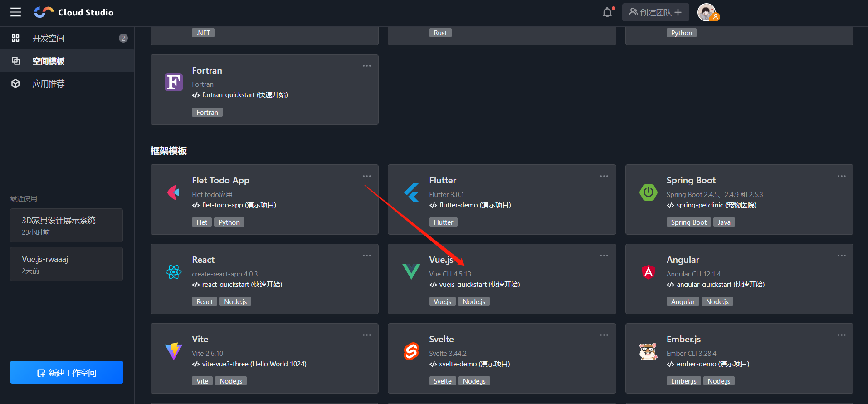868x404 pixels.
Task: Open more options on Fortran card
Action: (x=367, y=66)
